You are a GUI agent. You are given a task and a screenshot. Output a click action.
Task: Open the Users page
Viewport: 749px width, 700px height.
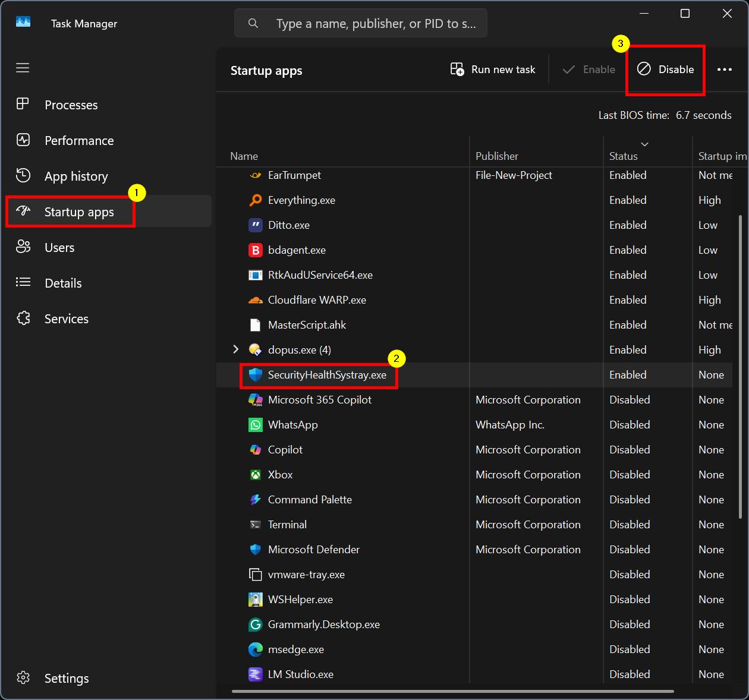click(x=108, y=247)
